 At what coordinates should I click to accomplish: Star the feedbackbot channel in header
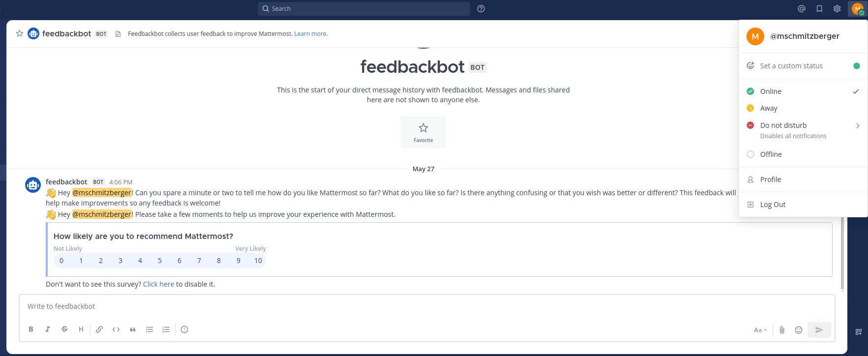coord(20,33)
